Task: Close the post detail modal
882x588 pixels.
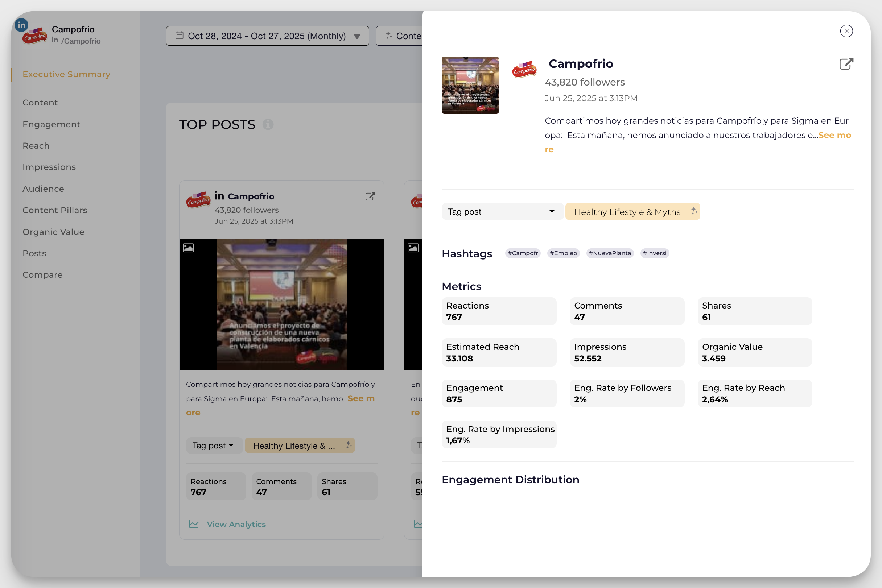Action: [846, 31]
